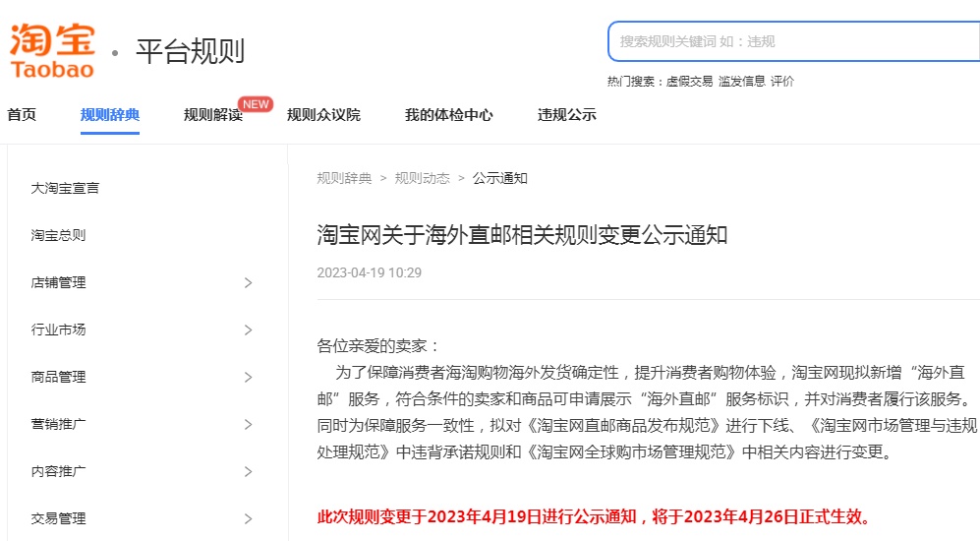Click the NEW badge on 规则解读
Screen dimensions: 980x541
(x=256, y=104)
